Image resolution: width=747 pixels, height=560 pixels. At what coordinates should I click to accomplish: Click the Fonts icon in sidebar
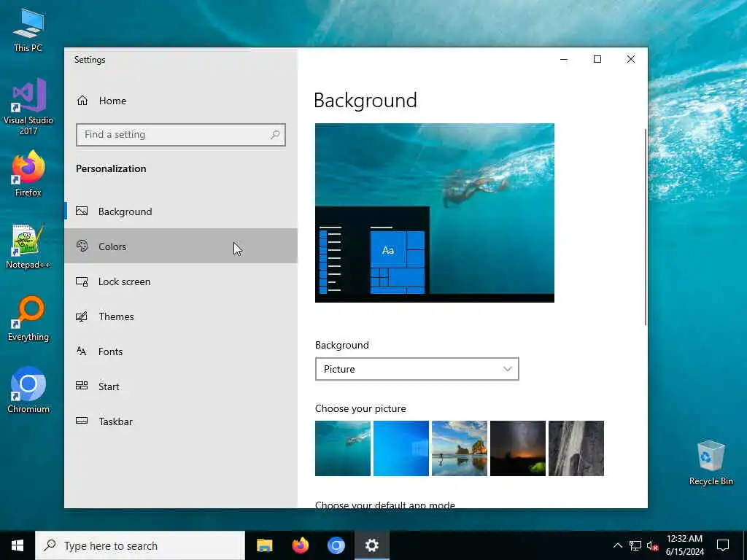[x=82, y=351]
